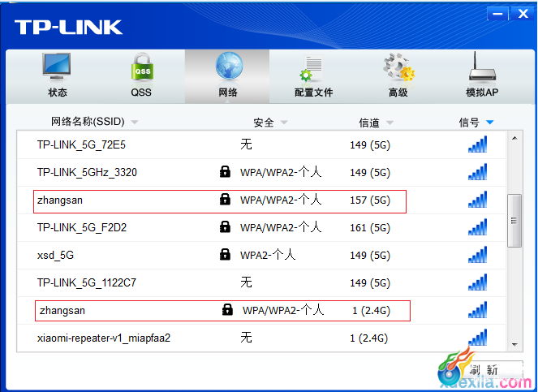Click the TP-LINK logo

[68, 28]
